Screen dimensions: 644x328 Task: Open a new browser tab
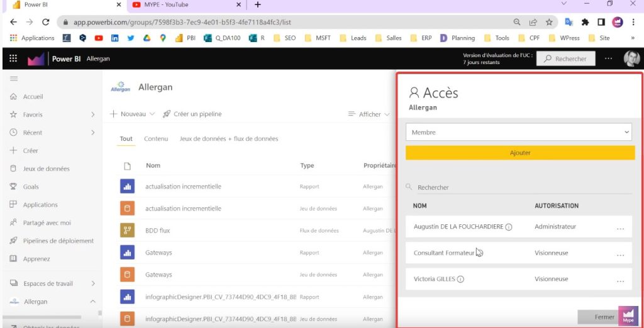(257, 5)
